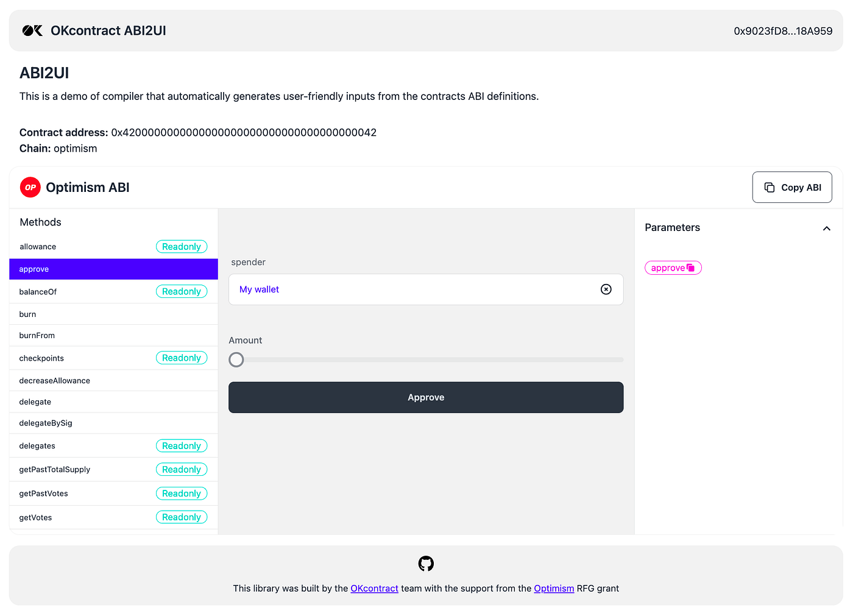853x616 pixels.
Task: Click the ABI2UI page heading
Action: tap(44, 73)
